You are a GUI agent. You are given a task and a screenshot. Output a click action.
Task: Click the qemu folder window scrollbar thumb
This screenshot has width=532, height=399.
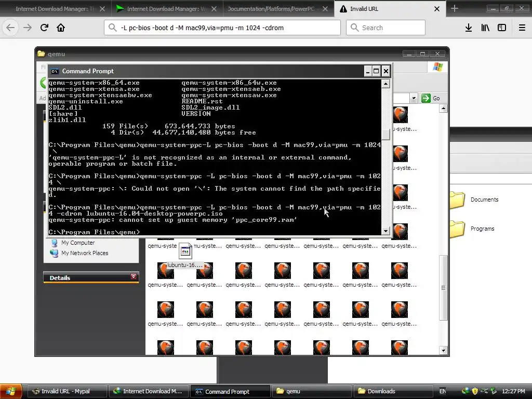tap(443, 288)
